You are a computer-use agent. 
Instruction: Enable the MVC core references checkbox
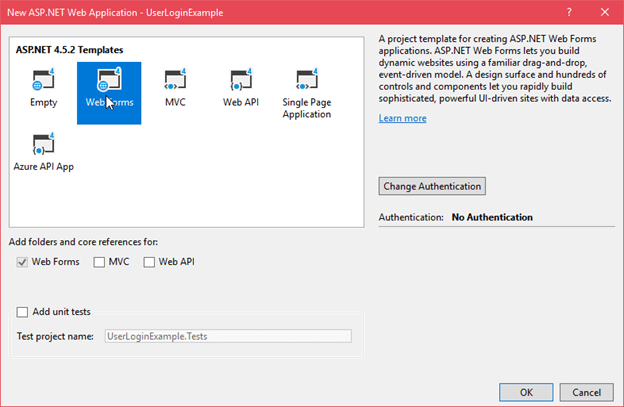tap(99, 262)
